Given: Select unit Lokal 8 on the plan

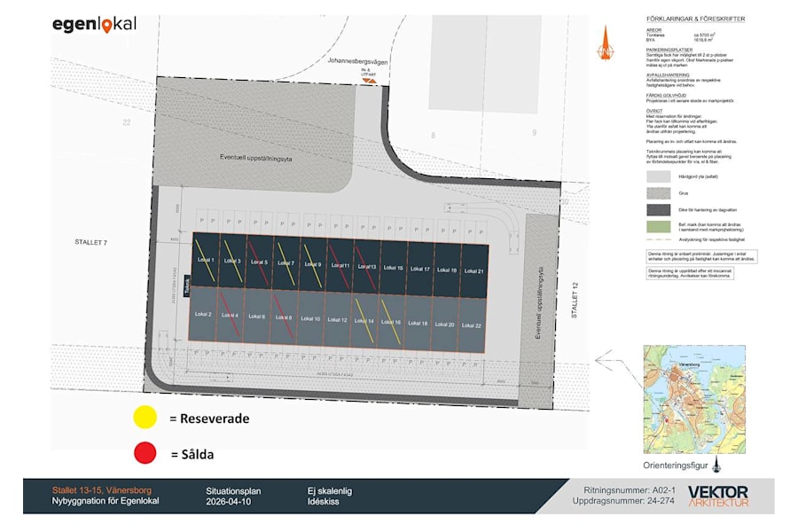Looking at the screenshot, I should (284, 317).
